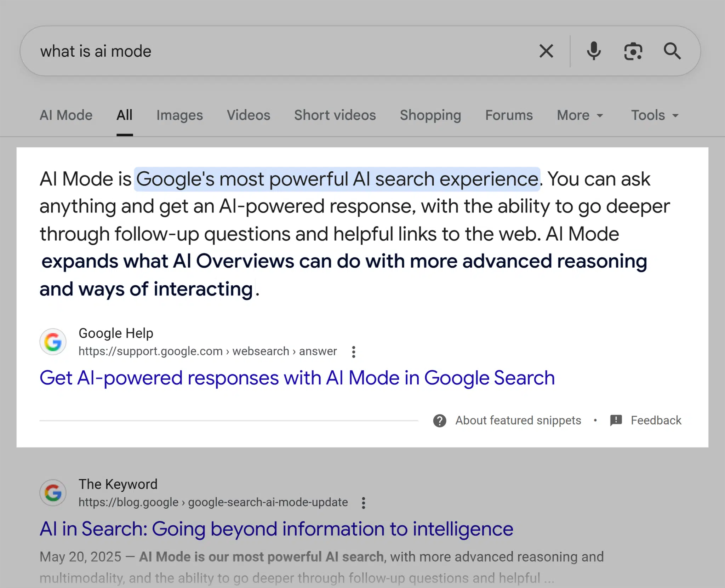
Task: Open the Forums tab
Action: point(509,115)
